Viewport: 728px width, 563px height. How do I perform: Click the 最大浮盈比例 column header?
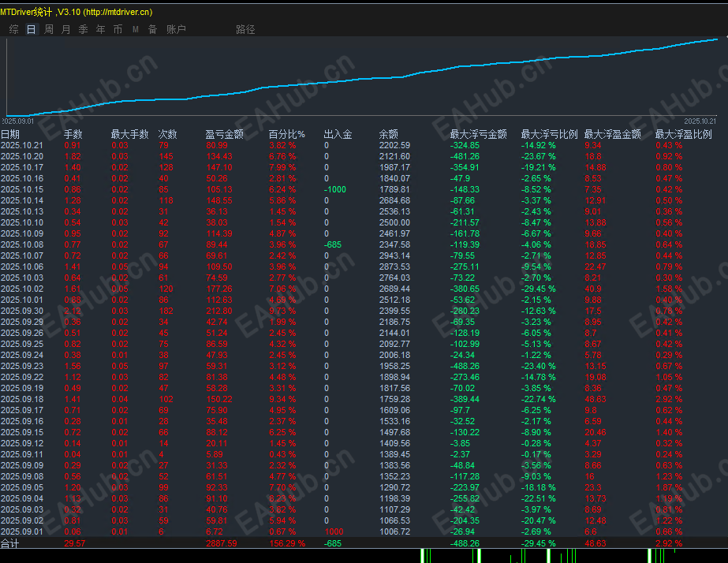[x=683, y=134]
